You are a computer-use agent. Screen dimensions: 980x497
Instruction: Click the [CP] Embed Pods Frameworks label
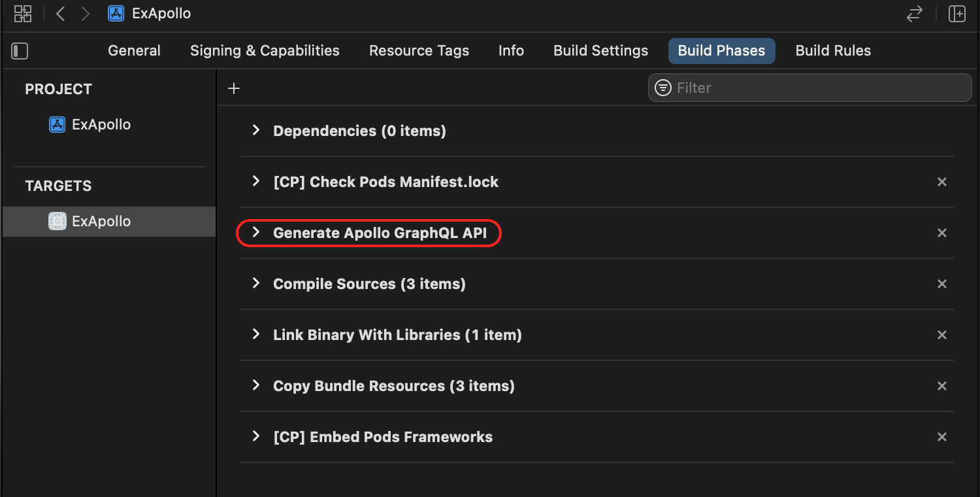(x=383, y=437)
